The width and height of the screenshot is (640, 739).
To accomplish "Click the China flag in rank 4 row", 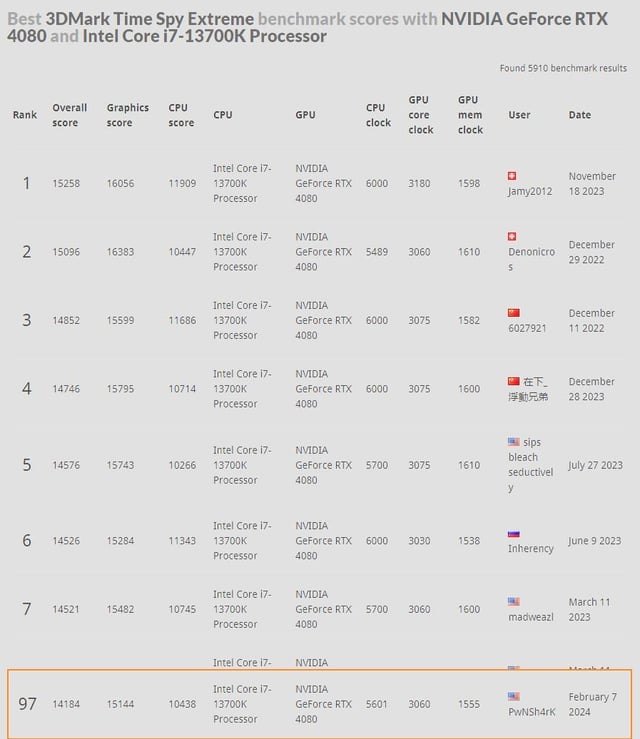I will click(514, 381).
